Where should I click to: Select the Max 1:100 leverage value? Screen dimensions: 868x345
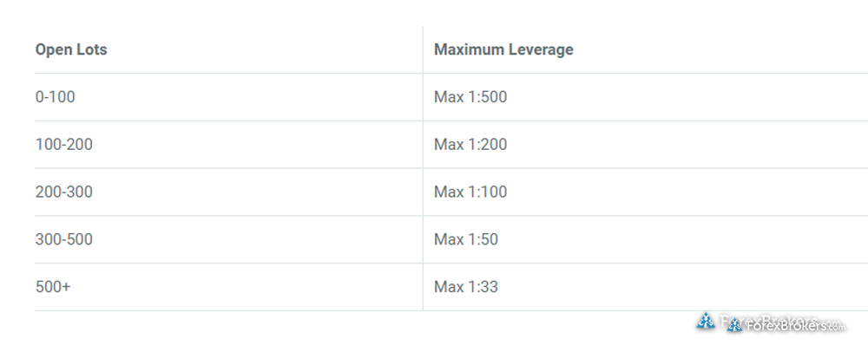470,192
